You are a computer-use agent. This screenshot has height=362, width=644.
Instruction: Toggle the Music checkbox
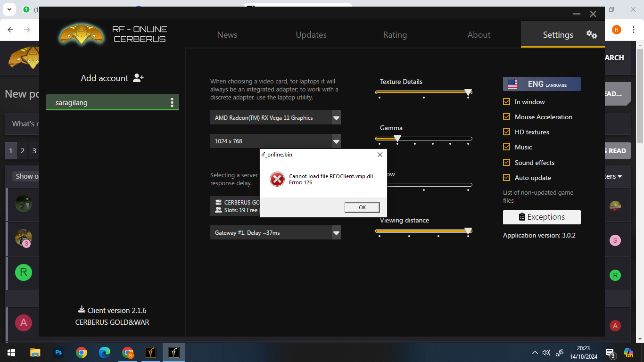tap(507, 147)
